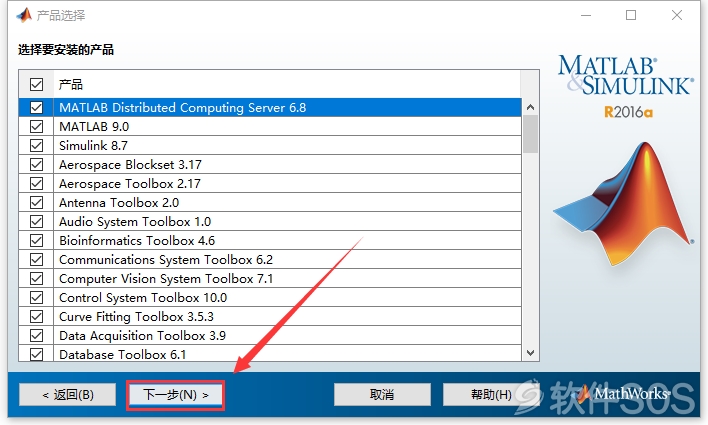Viewport: 708px width, 425px height.
Task: Select the Computer Vision System Toolbox 7.1 row text
Action: click(x=166, y=278)
